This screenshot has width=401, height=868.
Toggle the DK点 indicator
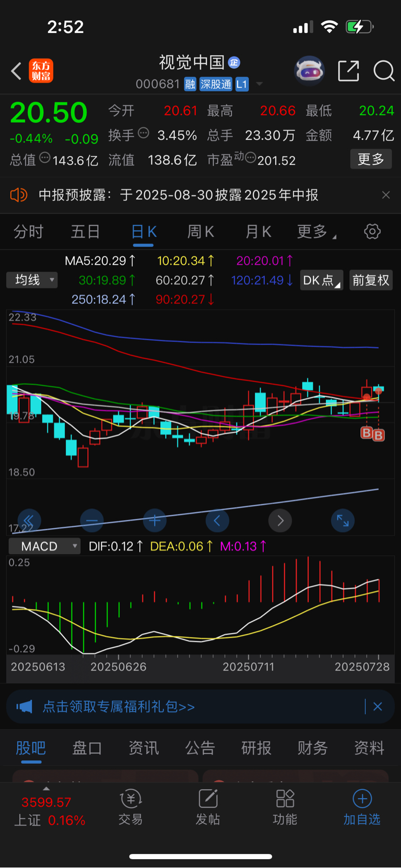(321, 280)
